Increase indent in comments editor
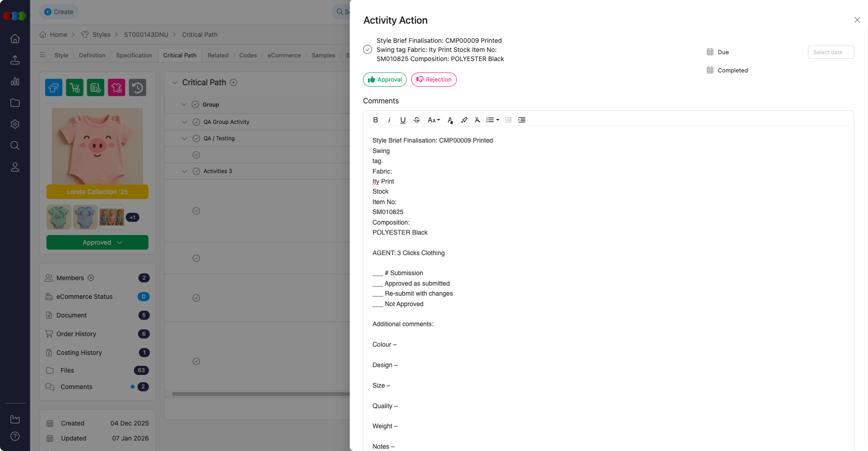 522,120
